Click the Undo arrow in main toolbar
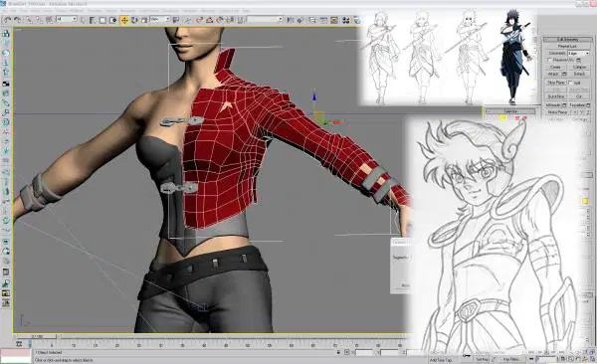The image size is (597, 364). point(8,20)
